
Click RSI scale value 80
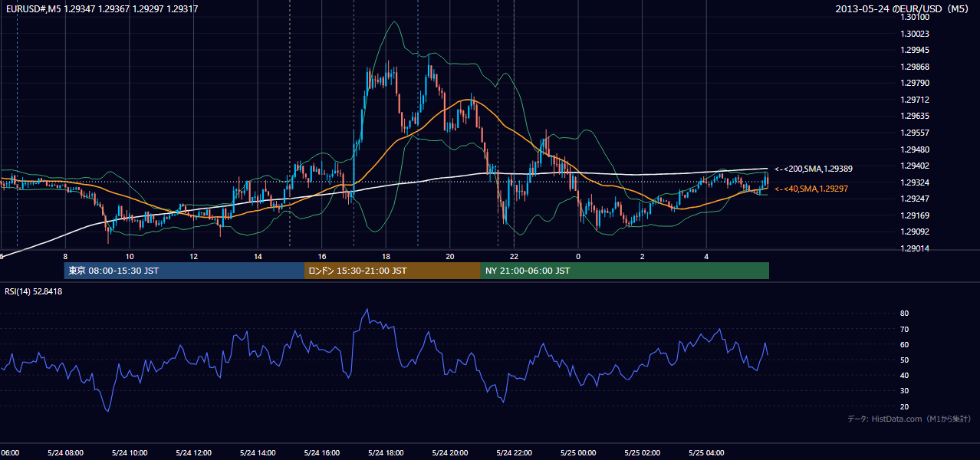(904, 314)
